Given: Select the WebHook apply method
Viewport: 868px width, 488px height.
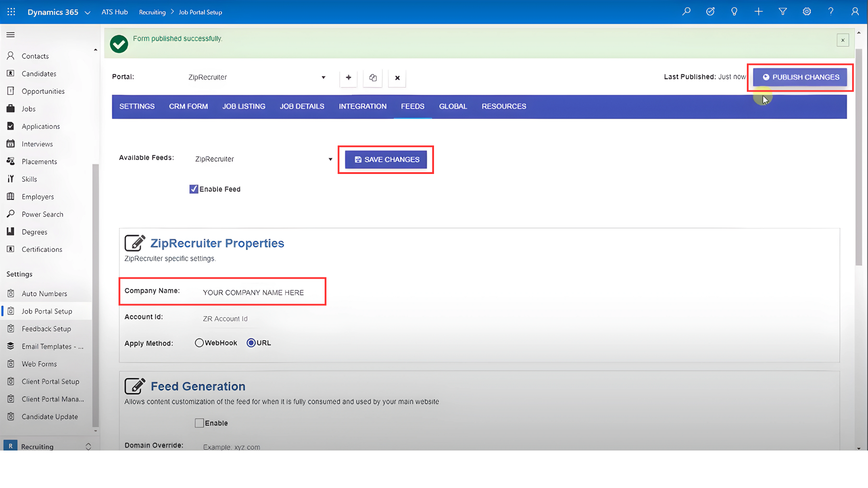Looking at the screenshot, I should pos(199,343).
